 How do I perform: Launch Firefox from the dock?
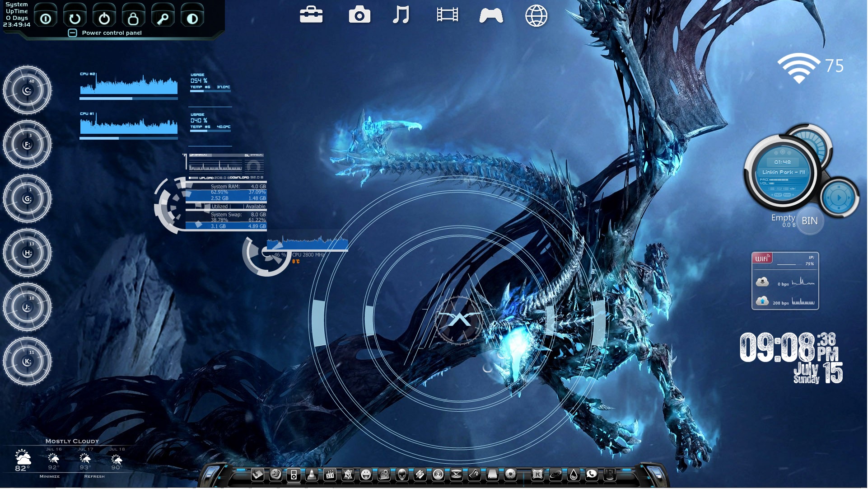pyautogui.click(x=275, y=474)
